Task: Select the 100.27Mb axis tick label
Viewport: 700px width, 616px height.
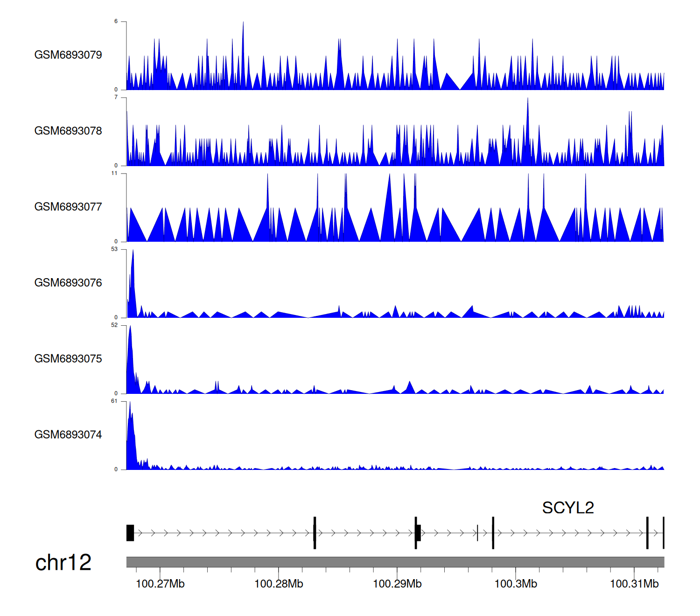Action: coord(160,584)
